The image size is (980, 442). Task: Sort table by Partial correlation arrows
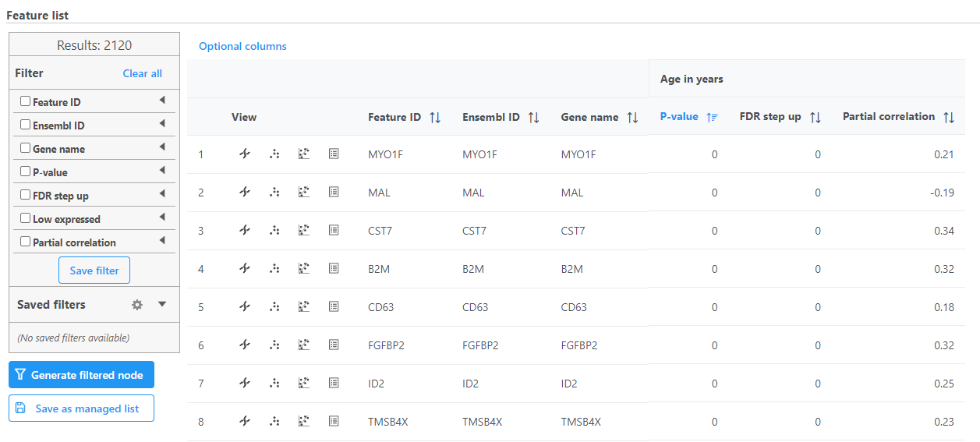[x=949, y=117]
